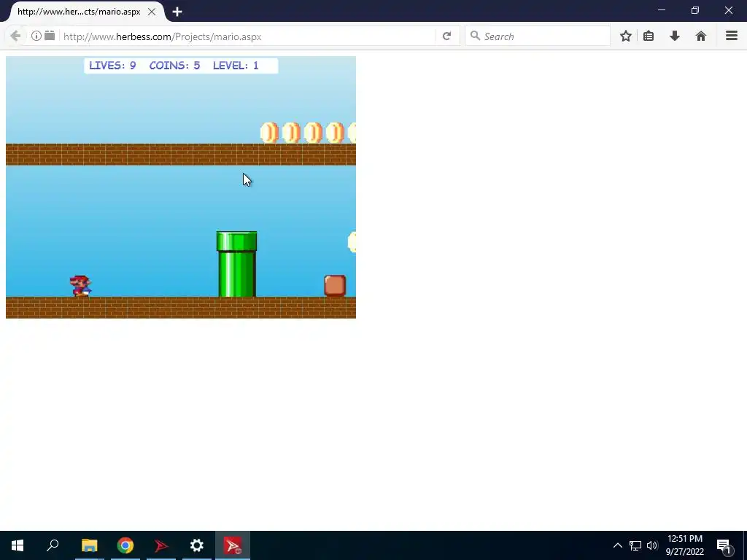Open Google Chrome from the taskbar

pos(125,545)
